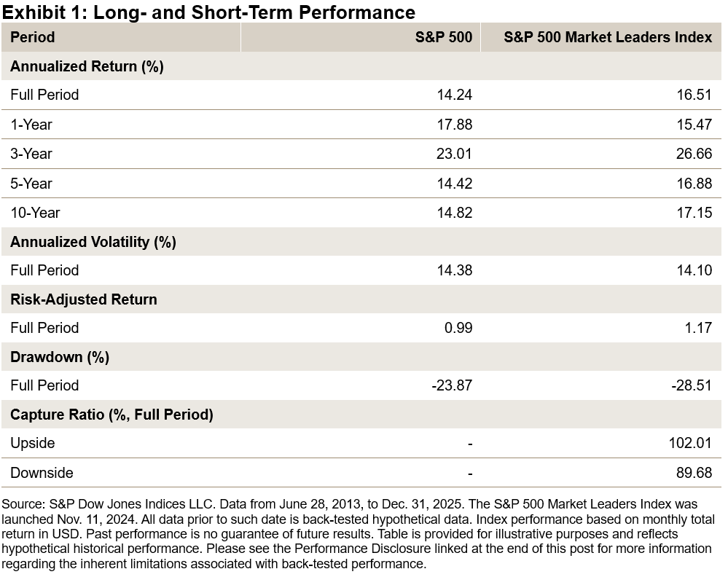Select the Period column header
Viewport: 728px width, 577px height.
point(33,37)
